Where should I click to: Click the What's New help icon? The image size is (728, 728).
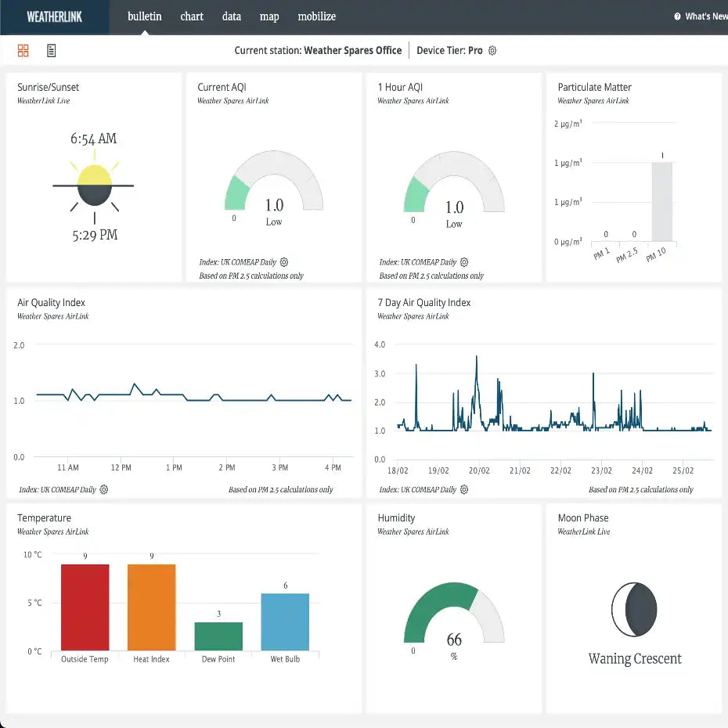tap(677, 16)
